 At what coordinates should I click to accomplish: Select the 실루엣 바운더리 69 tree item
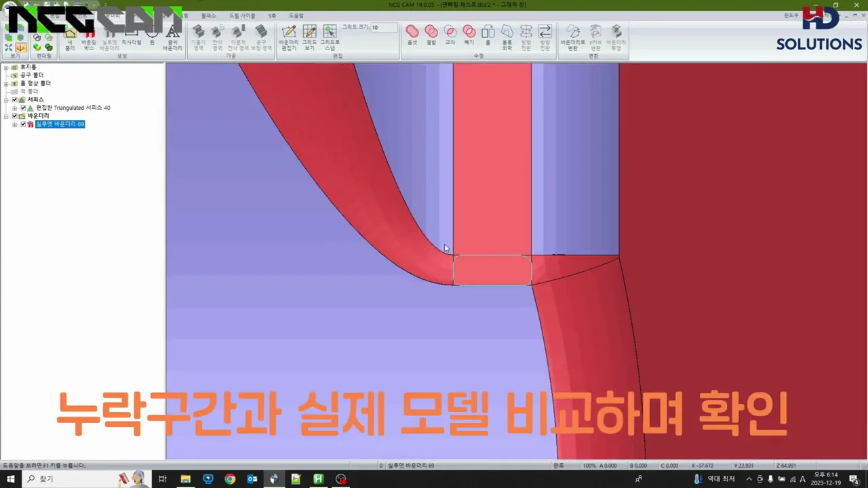click(x=60, y=124)
